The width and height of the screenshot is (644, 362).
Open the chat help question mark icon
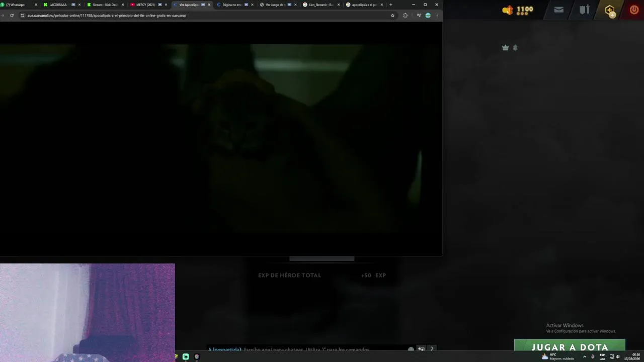[x=432, y=349]
